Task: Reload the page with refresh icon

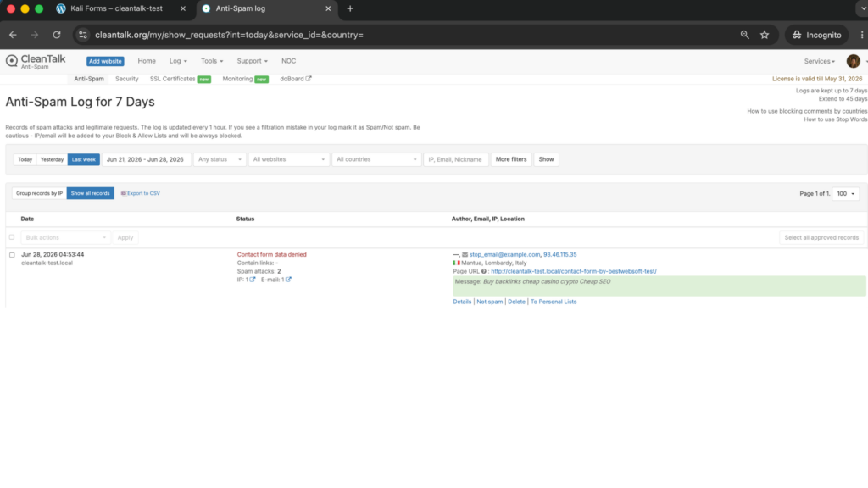Action: tap(57, 35)
